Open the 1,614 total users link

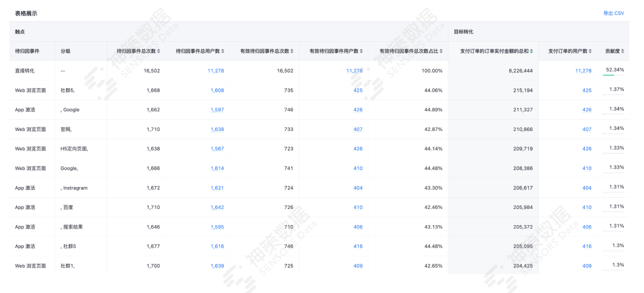217,169
